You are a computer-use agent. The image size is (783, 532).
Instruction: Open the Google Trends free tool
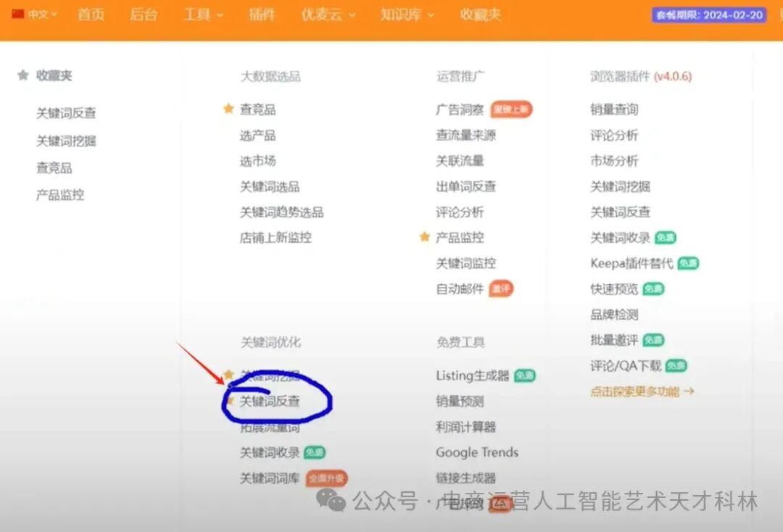(476, 452)
